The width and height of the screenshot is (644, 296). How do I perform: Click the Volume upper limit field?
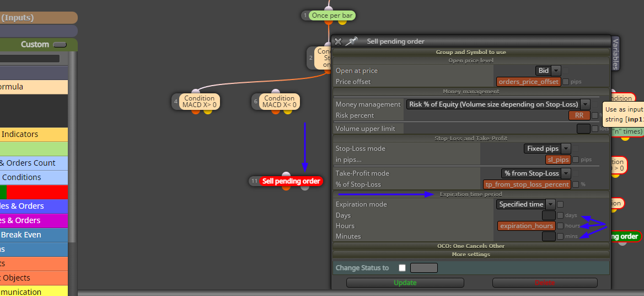(x=583, y=129)
